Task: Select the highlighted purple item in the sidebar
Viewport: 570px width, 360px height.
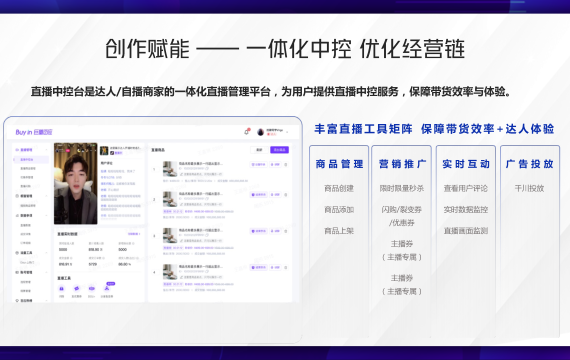Action: [31, 160]
